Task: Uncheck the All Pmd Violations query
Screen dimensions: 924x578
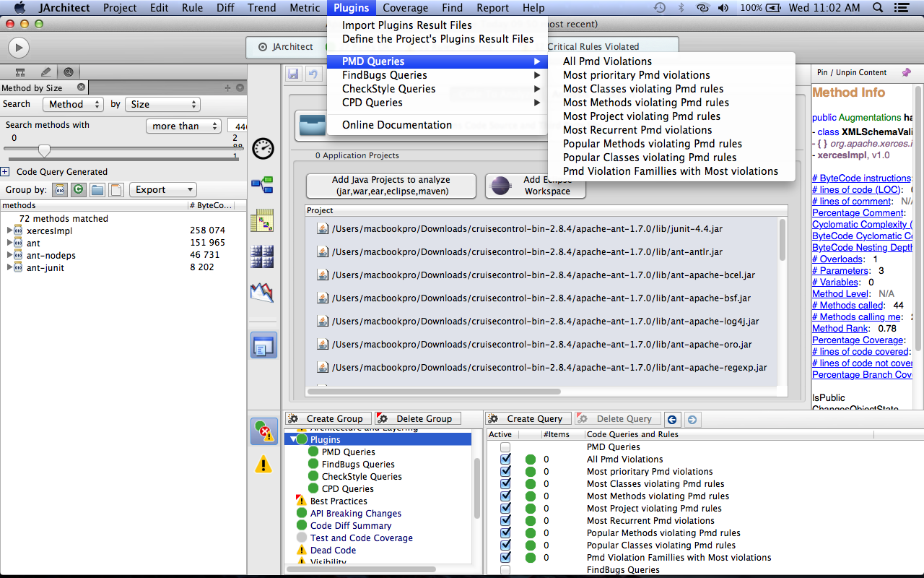Action: tap(505, 460)
